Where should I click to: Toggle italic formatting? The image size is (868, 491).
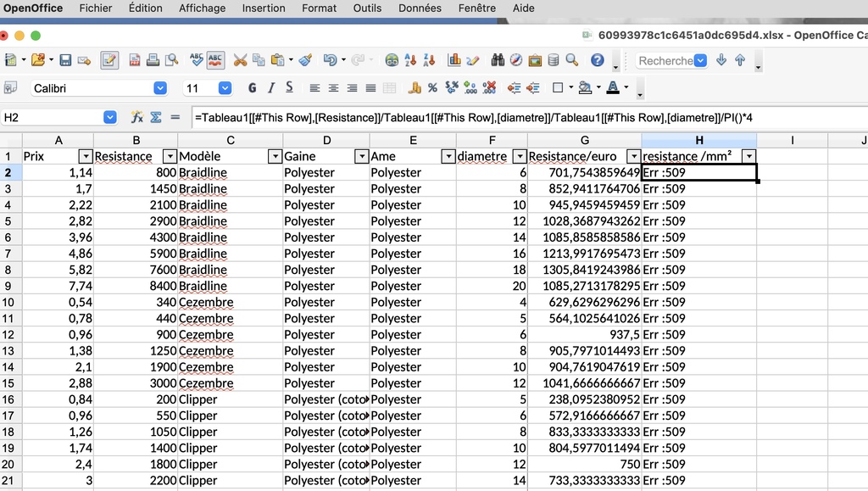tap(271, 88)
